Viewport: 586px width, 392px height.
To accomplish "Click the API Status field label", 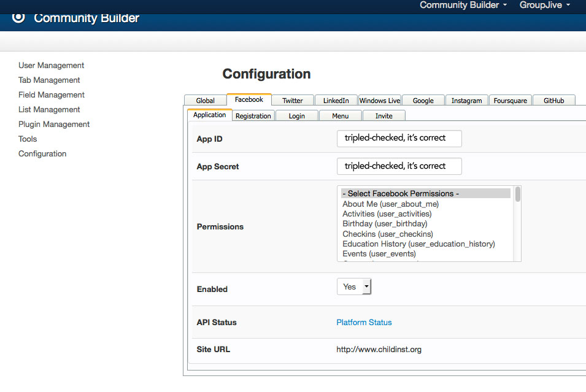I will [217, 322].
